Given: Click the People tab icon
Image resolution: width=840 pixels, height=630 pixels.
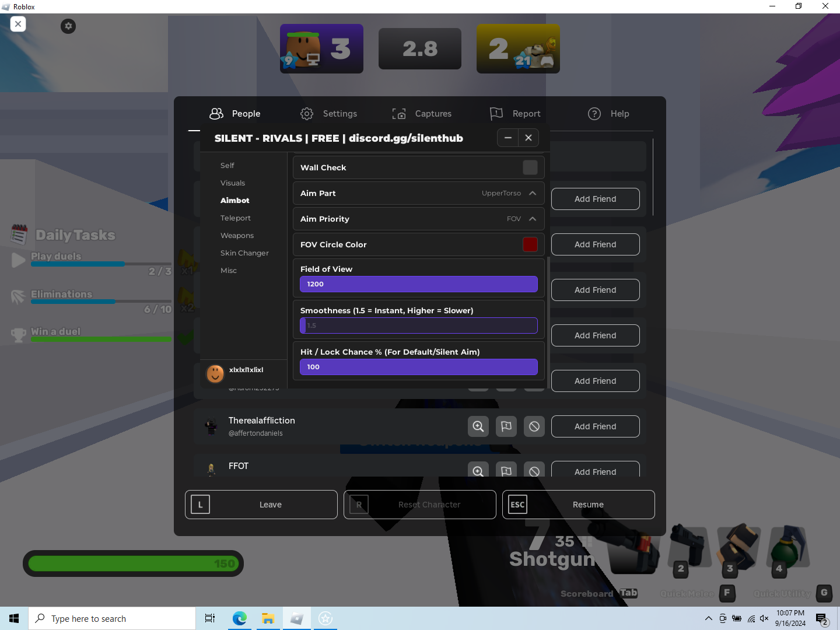Looking at the screenshot, I should click(216, 113).
